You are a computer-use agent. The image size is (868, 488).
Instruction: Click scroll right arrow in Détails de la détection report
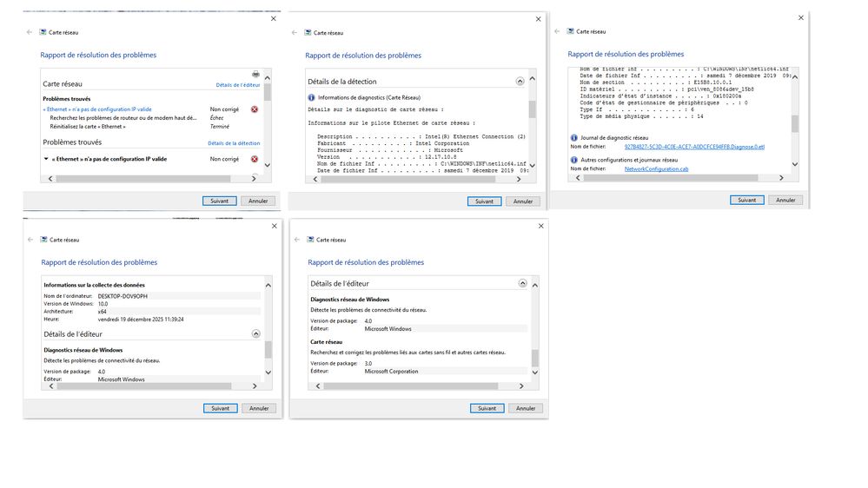coord(519,179)
